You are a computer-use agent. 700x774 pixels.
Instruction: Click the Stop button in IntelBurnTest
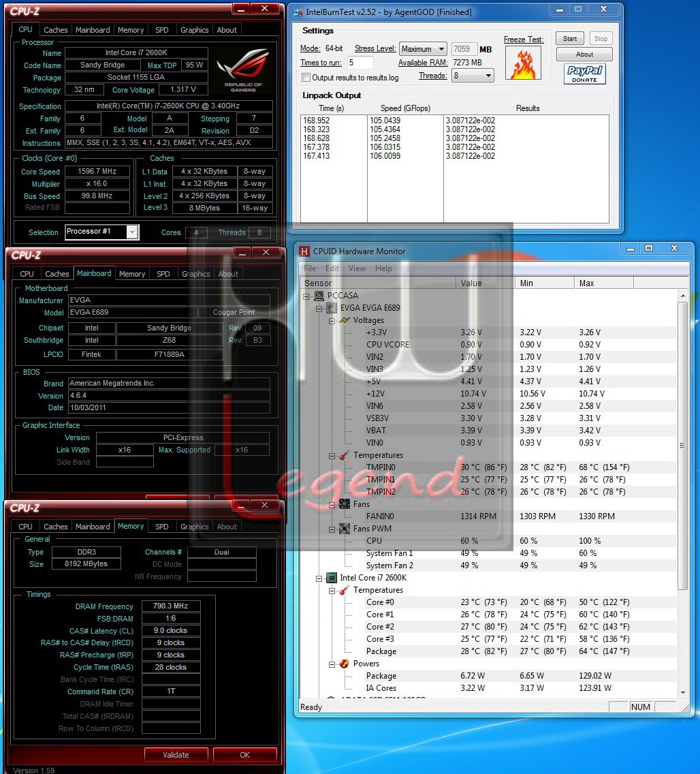point(601,39)
